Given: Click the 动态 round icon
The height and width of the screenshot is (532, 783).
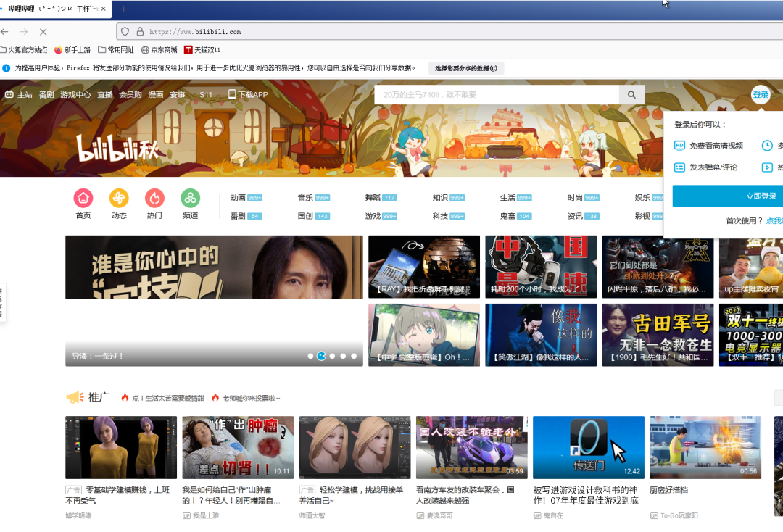Looking at the screenshot, I should click(119, 198).
